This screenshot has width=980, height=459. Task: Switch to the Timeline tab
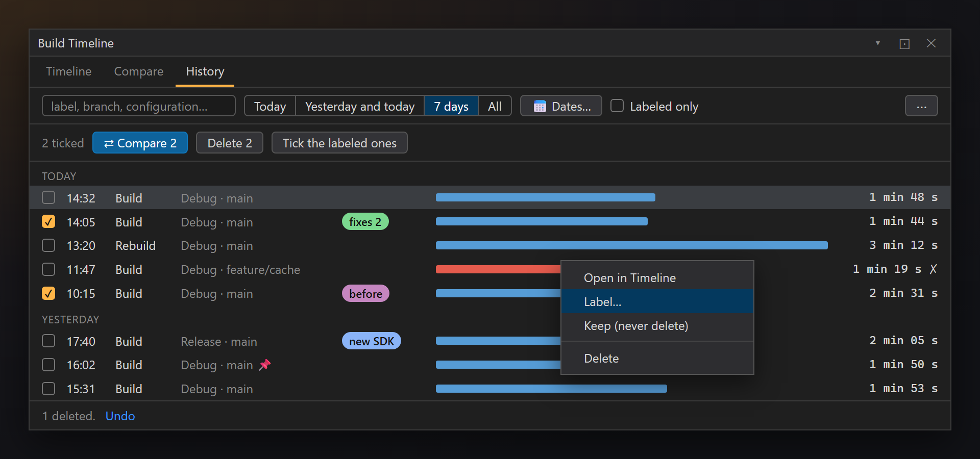tap(68, 71)
